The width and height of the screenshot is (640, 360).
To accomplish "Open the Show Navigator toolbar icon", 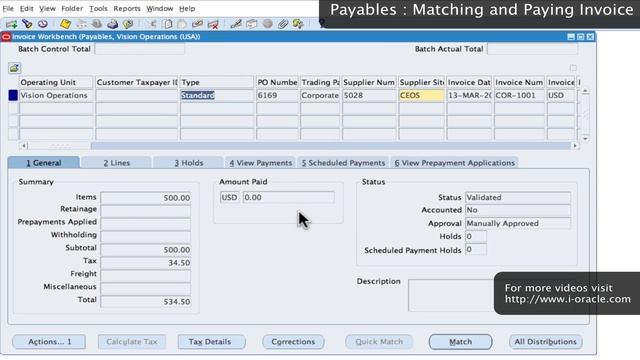I will (x=42, y=24).
